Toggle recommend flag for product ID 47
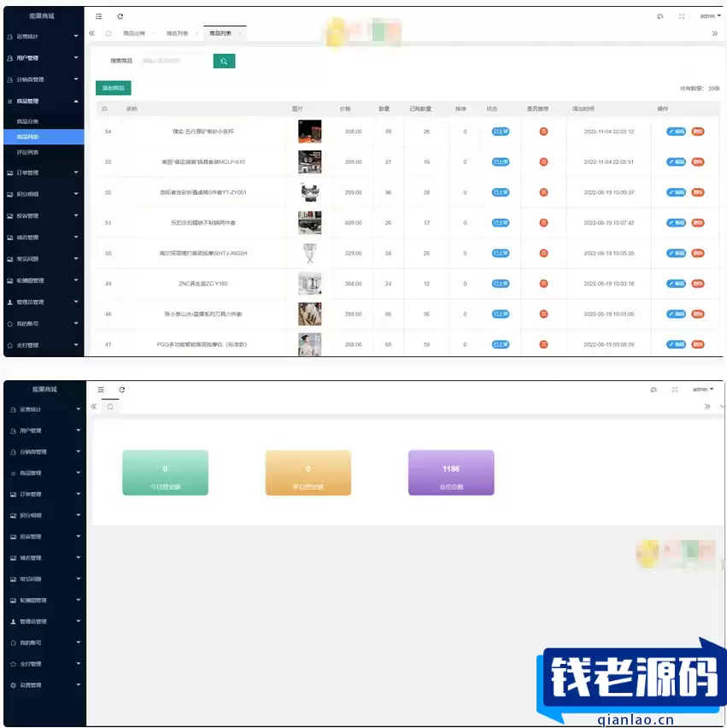 [543, 344]
